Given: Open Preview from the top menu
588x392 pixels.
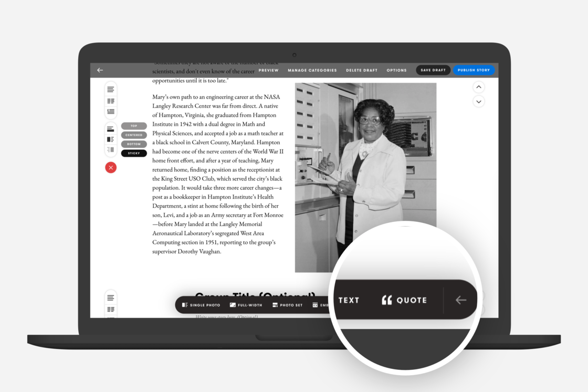Looking at the screenshot, I should click(268, 70).
